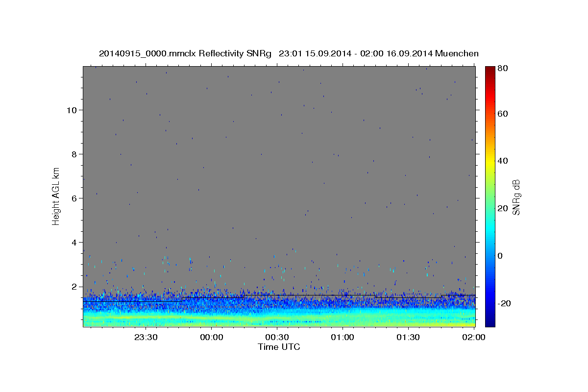
Task: Click the height tick label '4'
Action: [73, 242]
